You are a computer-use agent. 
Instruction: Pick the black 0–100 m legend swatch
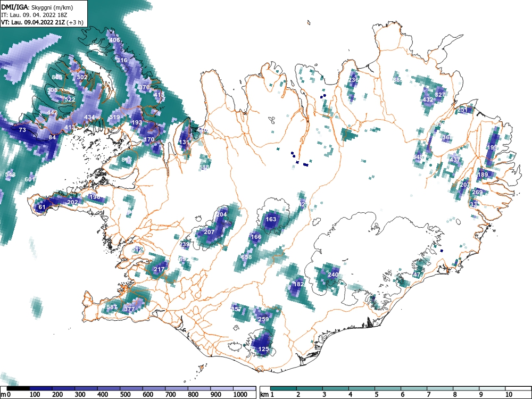point(18,388)
